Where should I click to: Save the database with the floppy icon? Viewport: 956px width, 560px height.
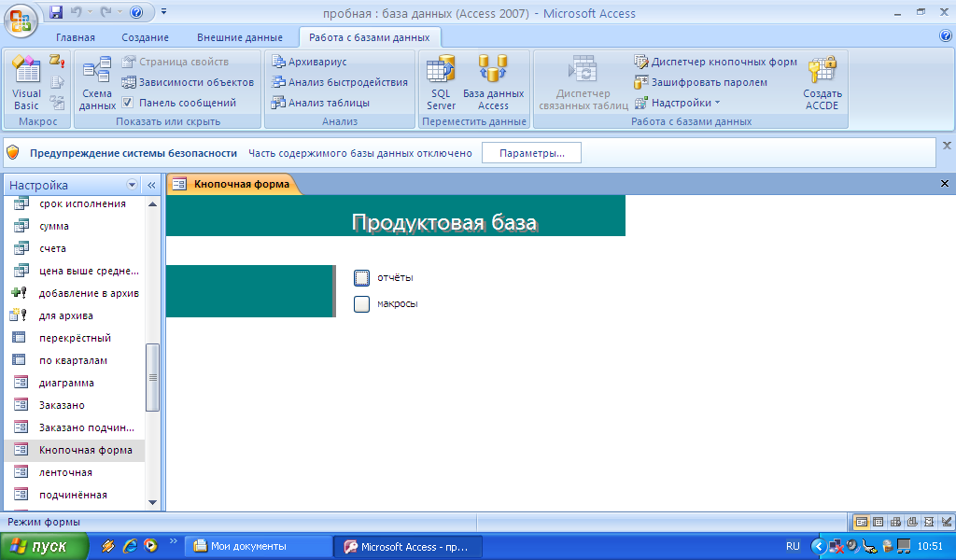tap(56, 12)
